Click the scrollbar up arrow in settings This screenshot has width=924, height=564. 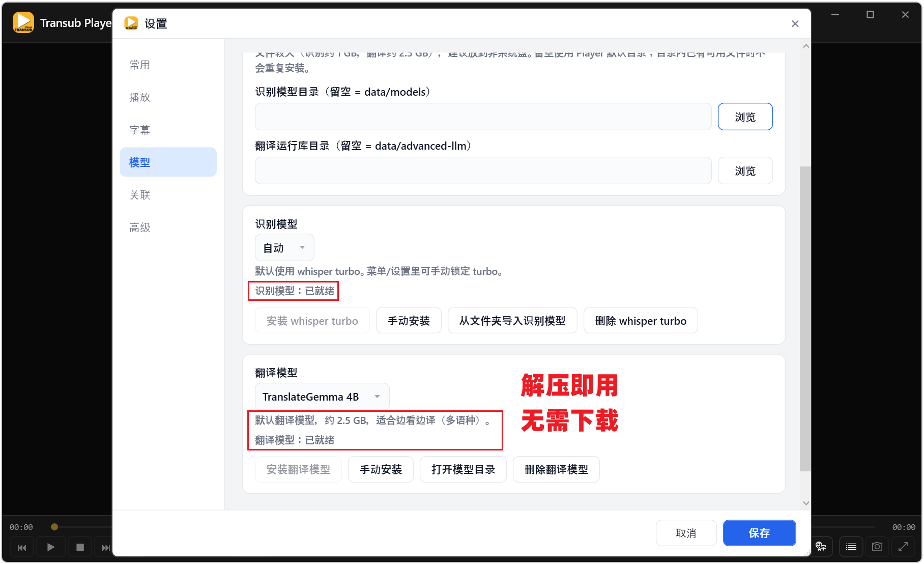(x=806, y=46)
